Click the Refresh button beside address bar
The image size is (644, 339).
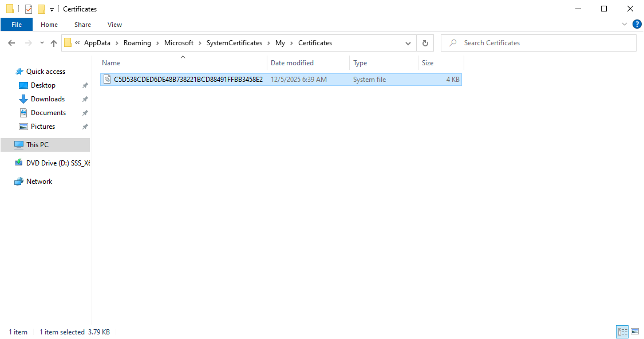coord(425,43)
